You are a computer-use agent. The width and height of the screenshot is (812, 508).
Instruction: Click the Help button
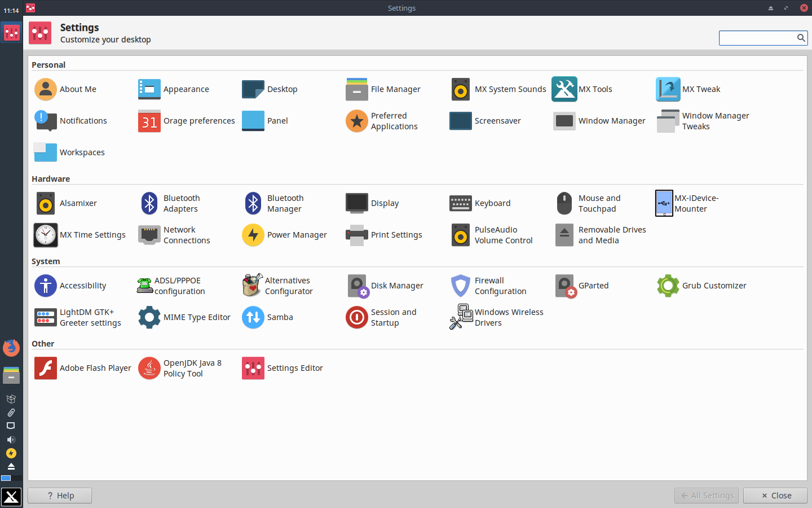point(60,496)
